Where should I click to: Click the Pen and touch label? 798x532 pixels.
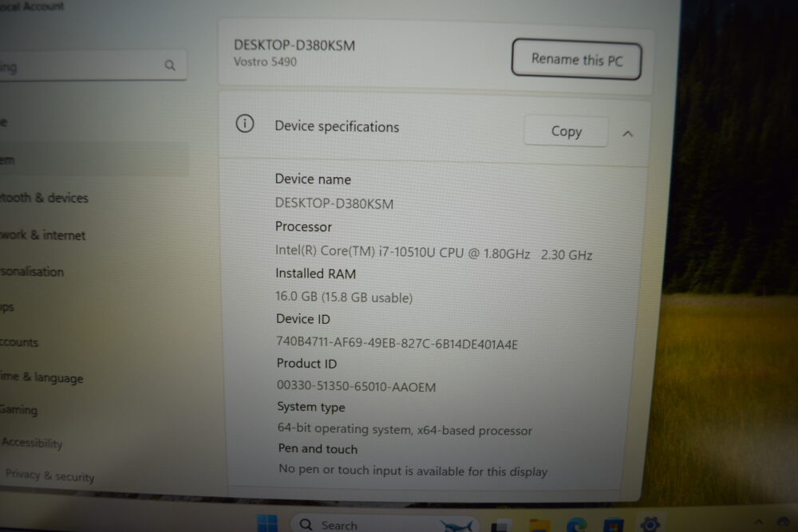[318, 448]
